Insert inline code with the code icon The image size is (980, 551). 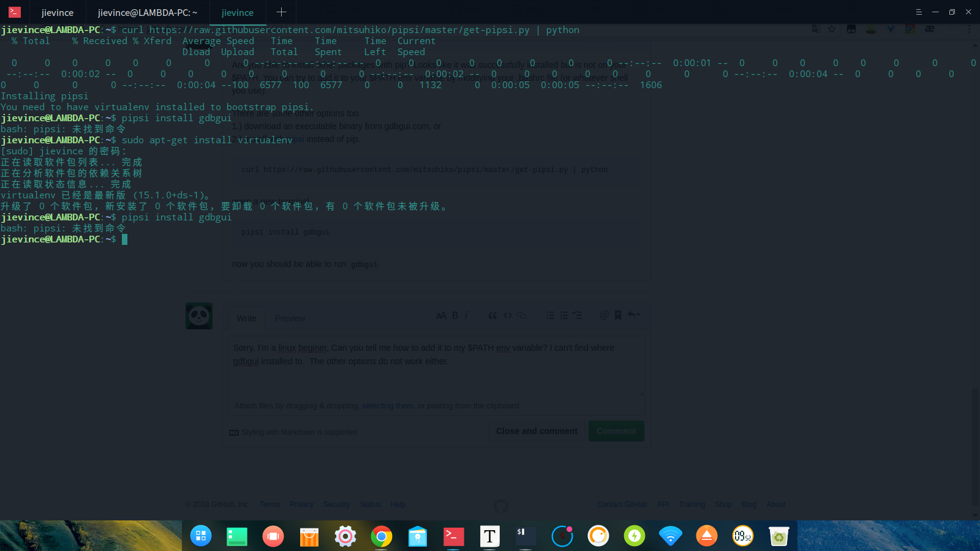pyautogui.click(x=507, y=315)
